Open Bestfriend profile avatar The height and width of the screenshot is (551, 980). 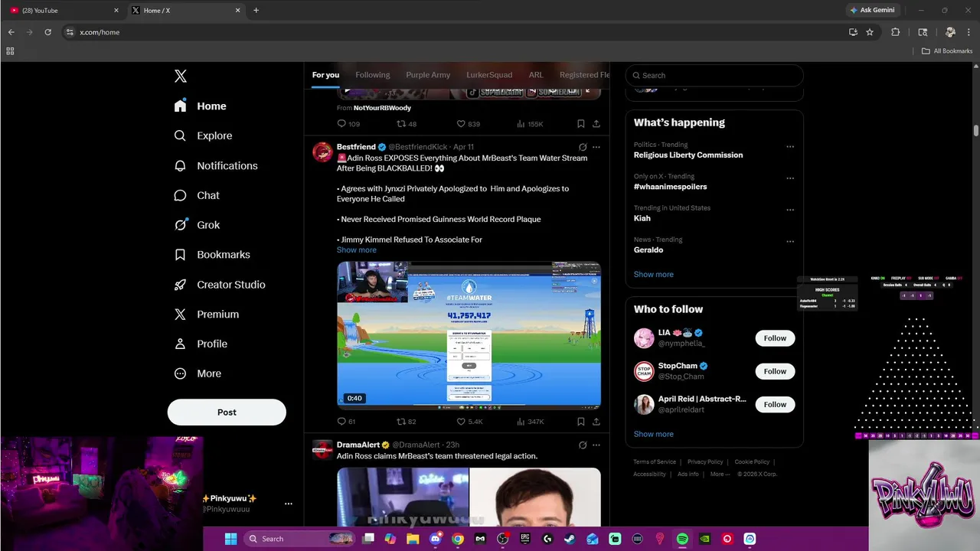(x=322, y=152)
